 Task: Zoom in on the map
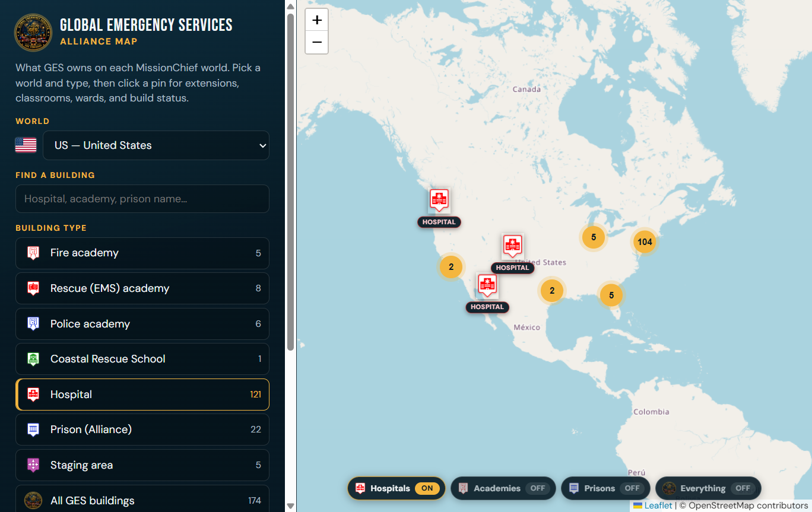(317, 20)
